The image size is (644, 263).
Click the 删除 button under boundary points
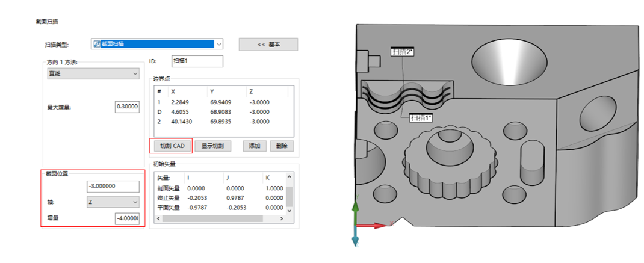coord(281,146)
